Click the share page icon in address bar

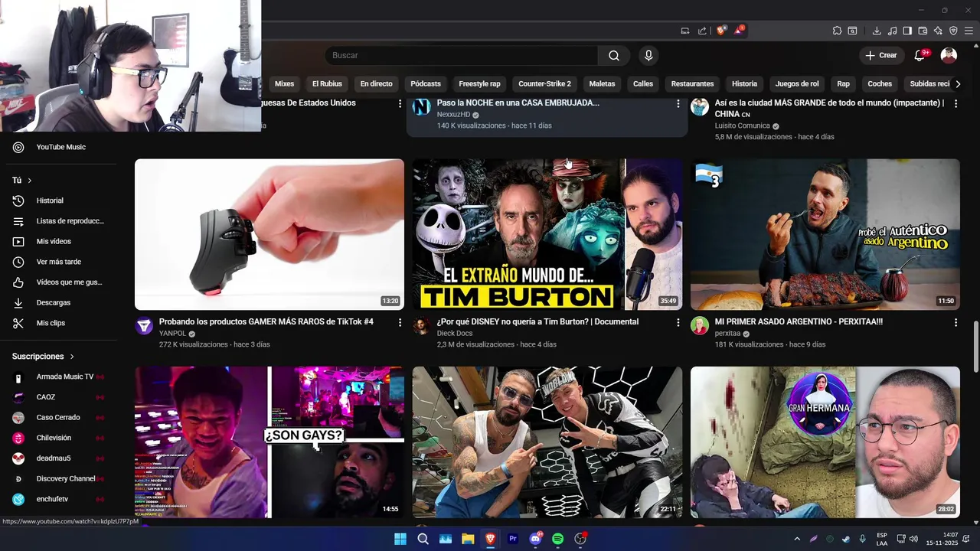click(x=702, y=31)
